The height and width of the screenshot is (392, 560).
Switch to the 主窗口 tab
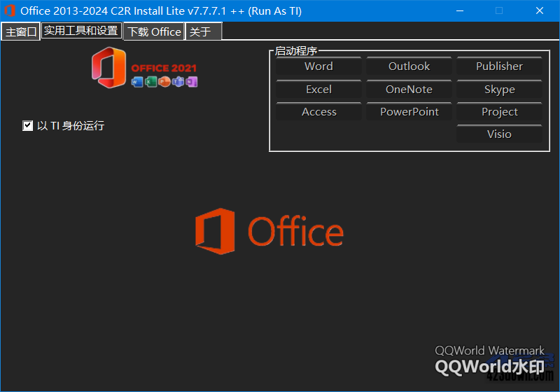(x=21, y=31)
